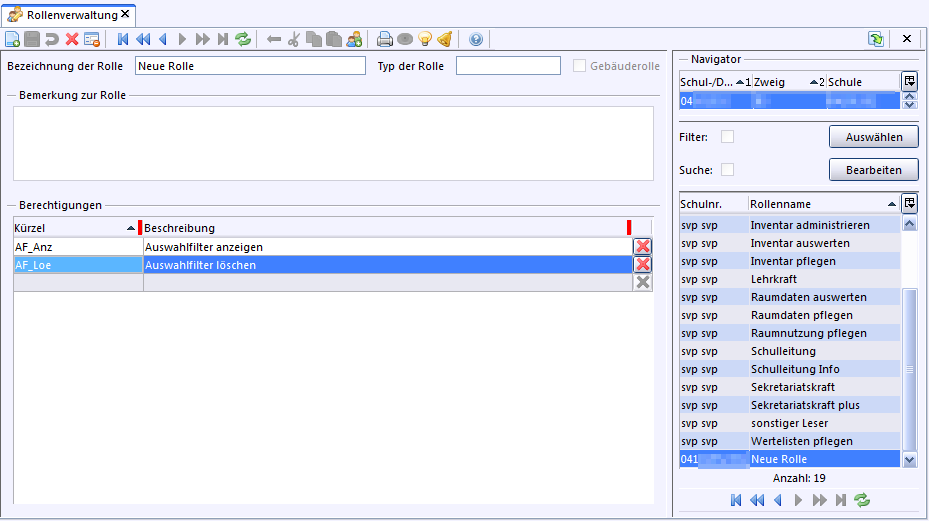Click the Auswählen button

[x=873, y=137]
